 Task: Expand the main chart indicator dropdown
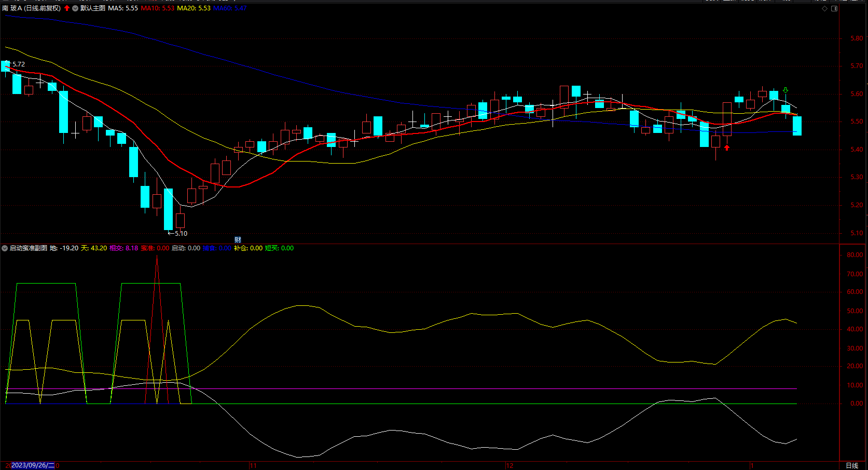tap(75, 8)
